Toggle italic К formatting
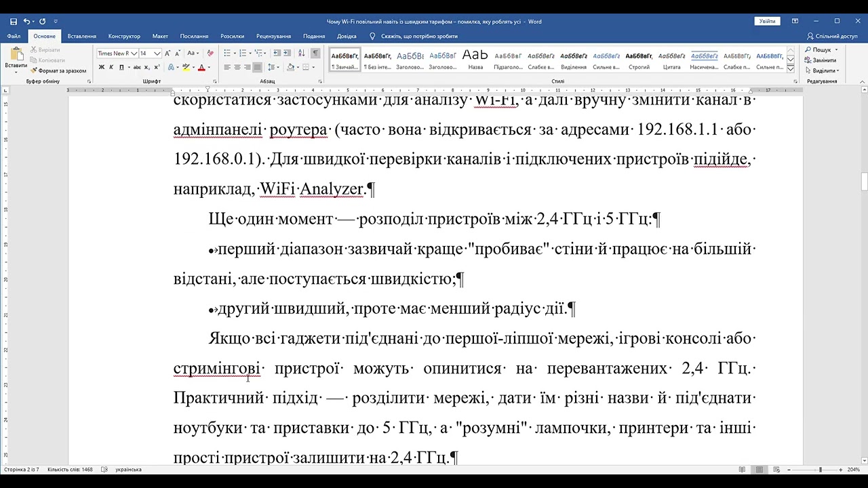Viewport: 868px width, 488px height. coord(111,67)
